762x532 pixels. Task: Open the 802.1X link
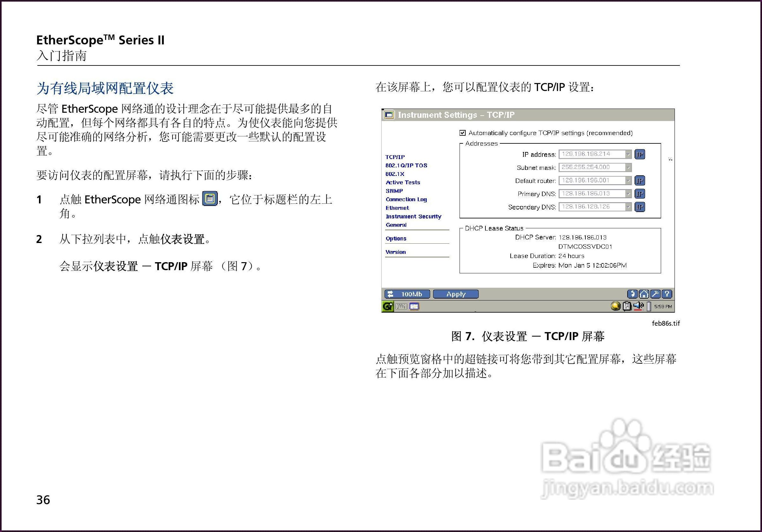tap(395, 174)
